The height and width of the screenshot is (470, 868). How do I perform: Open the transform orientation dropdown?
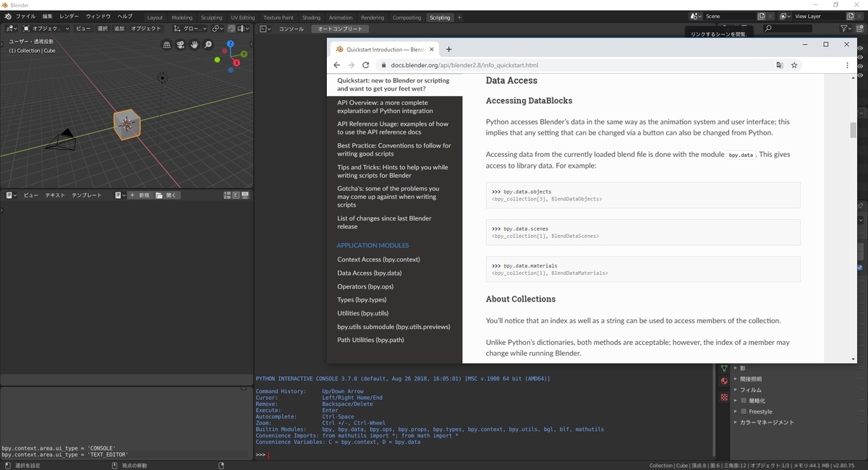click(190, 28)
